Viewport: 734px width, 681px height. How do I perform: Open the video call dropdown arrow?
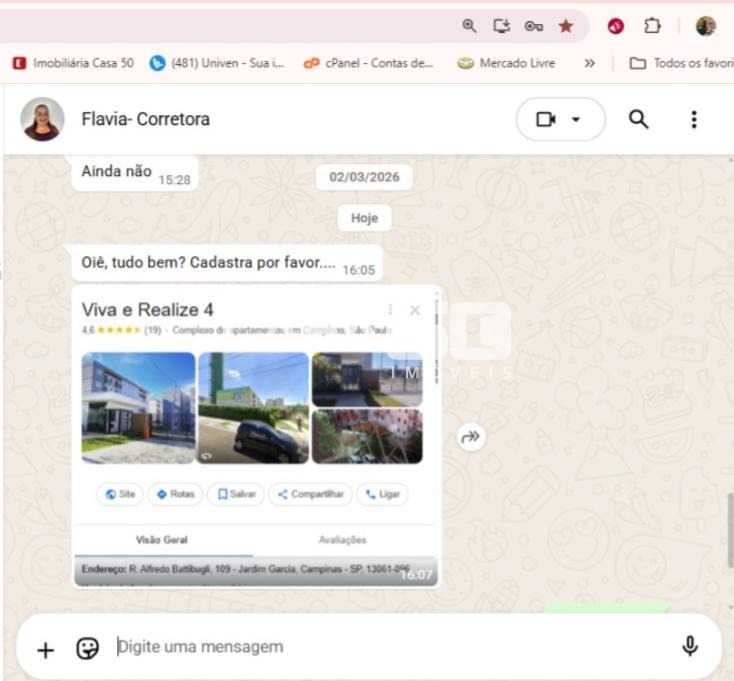point(576,120)
